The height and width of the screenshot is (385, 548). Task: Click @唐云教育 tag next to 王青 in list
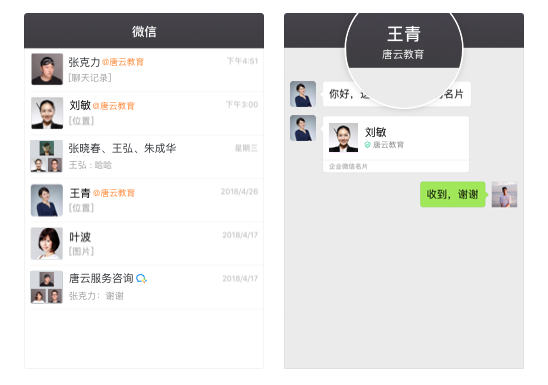[114, 193]
